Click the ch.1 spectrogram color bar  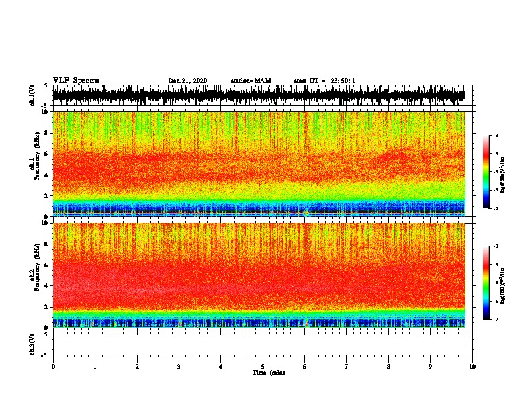[486, 172]
